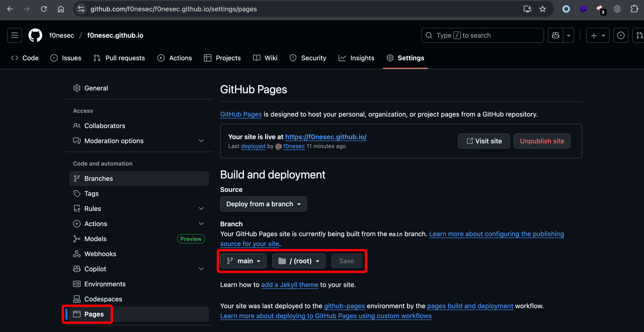Click the GitHub Octocat logo
644x332 pixels.
tap(35, 35)
